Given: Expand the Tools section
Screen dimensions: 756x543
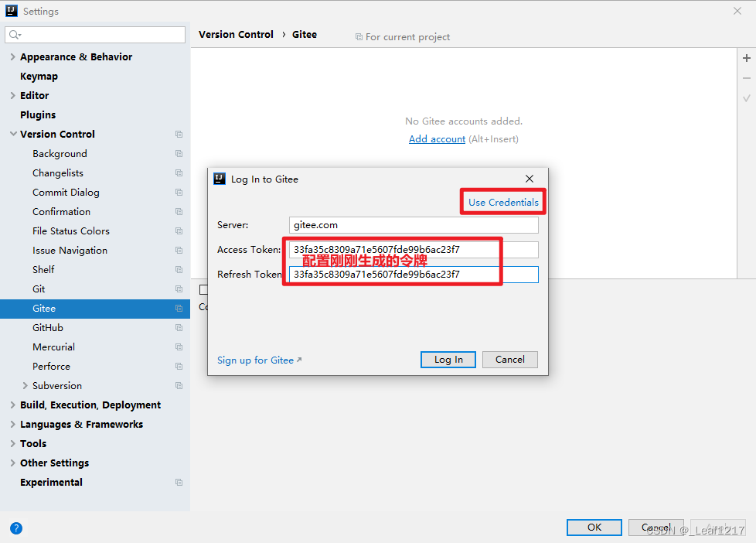Looking at the screenshot, I should click(12, 443).
